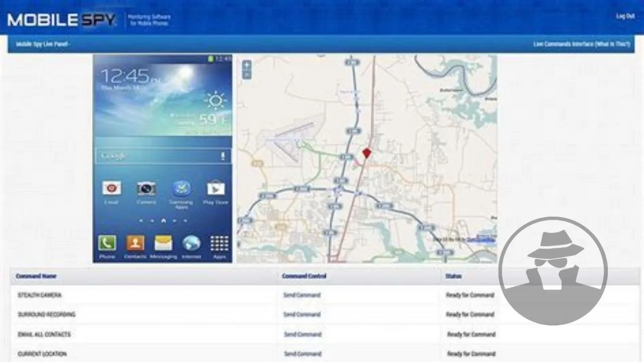Click the Command Name column header
644x362 pixels.
[36, 276]
